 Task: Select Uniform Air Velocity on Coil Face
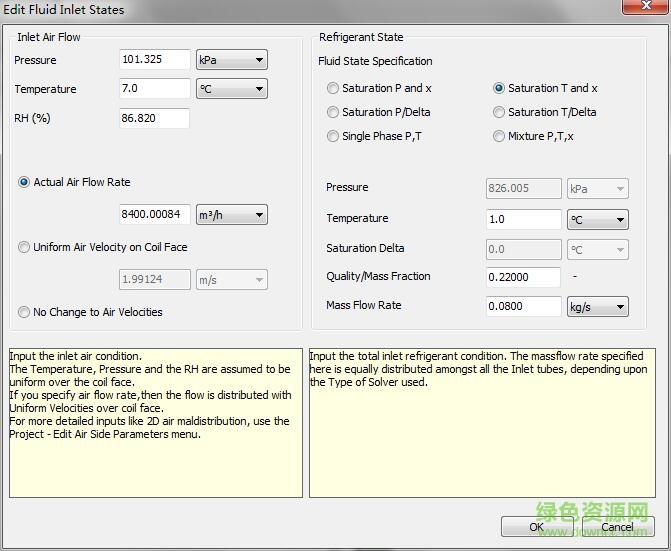(24, 248)
